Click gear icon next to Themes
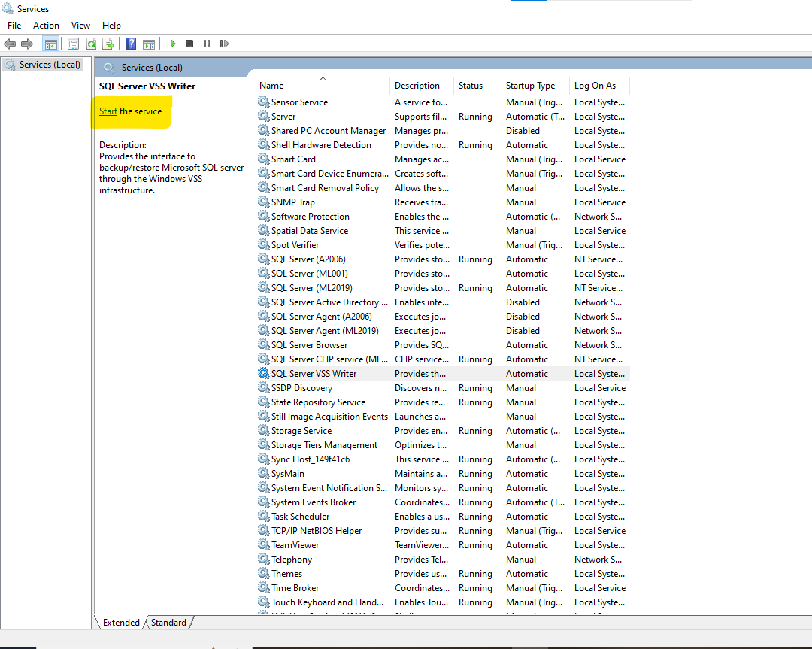The width and height of the screenshot is (812, 649). click(264, 573)
